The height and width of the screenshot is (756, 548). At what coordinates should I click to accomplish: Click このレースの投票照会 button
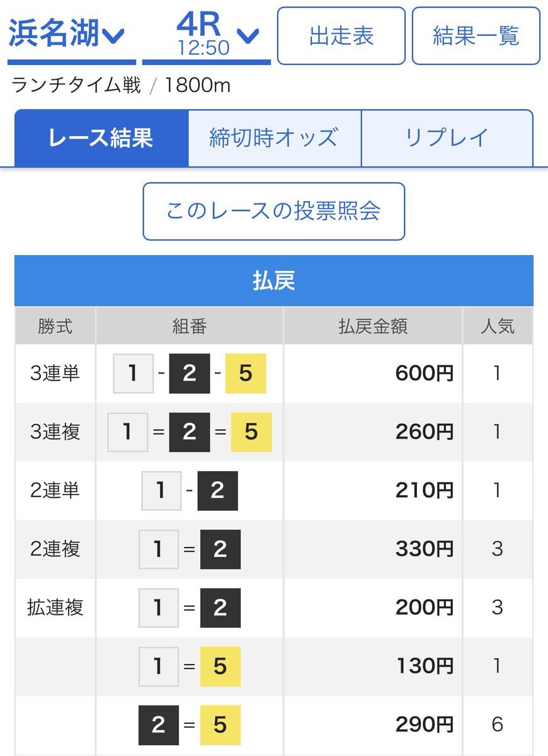tap(273, 211)
